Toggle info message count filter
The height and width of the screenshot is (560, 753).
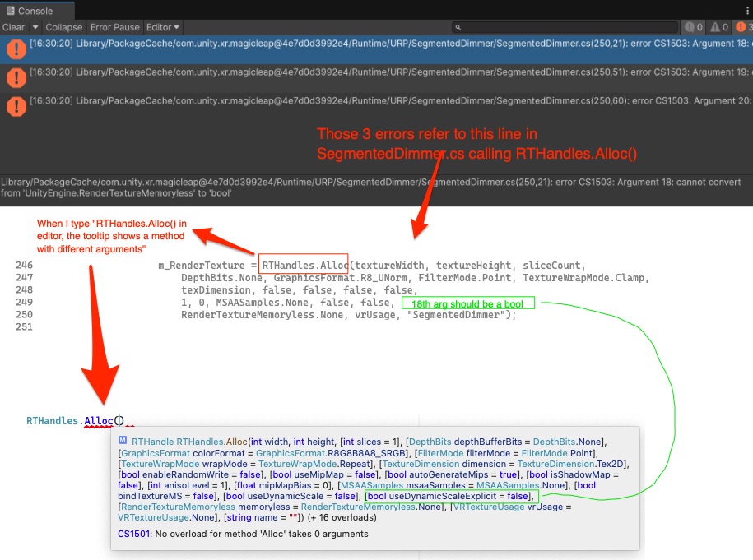point(694,27)
